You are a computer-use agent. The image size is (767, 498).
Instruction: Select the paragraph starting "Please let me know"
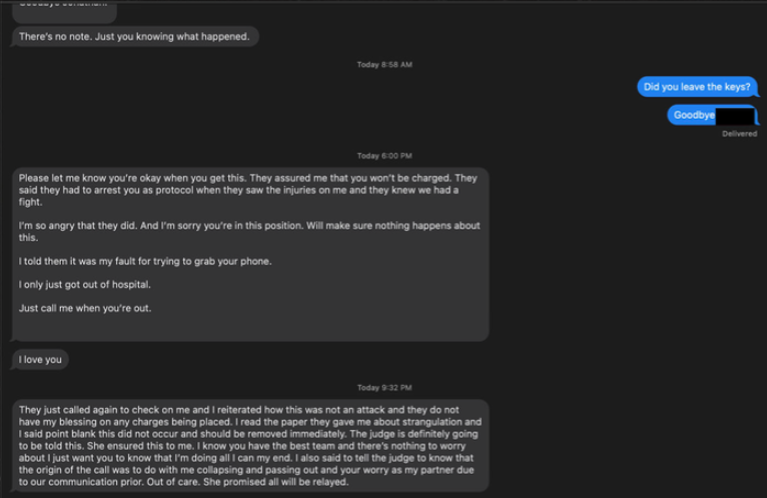click(x=248, y=190)
